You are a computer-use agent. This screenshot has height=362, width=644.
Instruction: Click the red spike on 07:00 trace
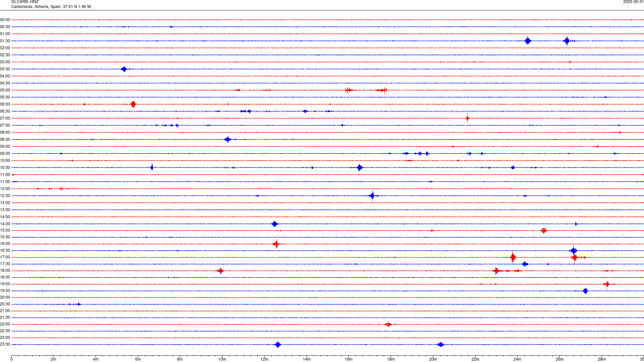[468, 118]
